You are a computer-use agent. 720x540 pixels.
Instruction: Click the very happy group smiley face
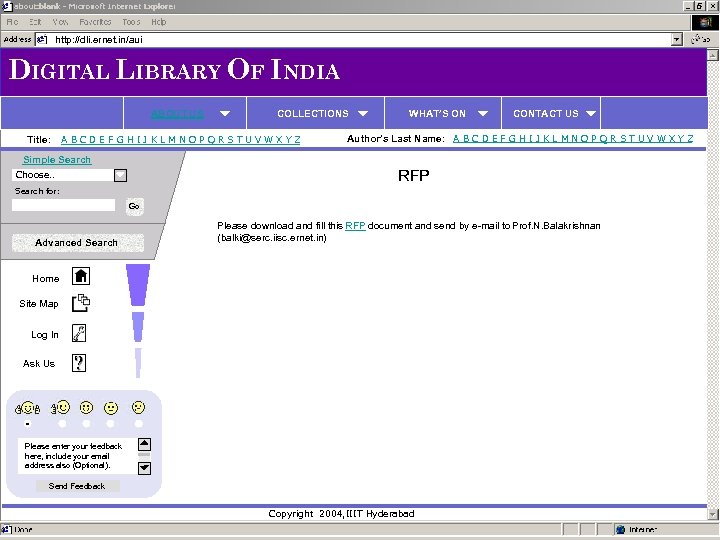click(x=28, y=408)
